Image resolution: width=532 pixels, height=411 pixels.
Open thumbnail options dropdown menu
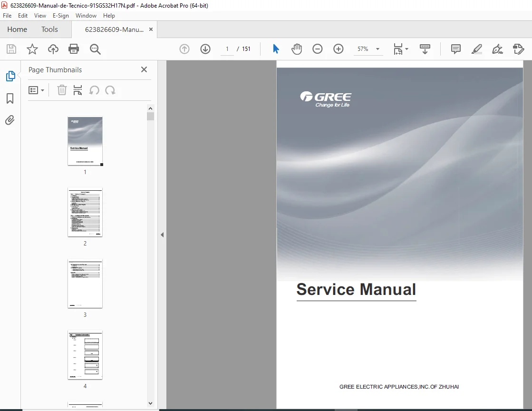click(36, 90)
